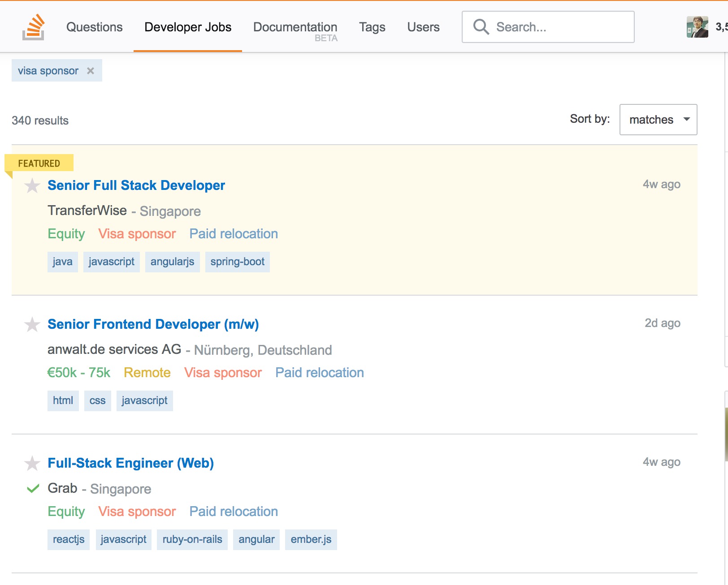This screenshot has height=585, width=728.
Task: Switch to the Documentation tab
Action: 295,27
